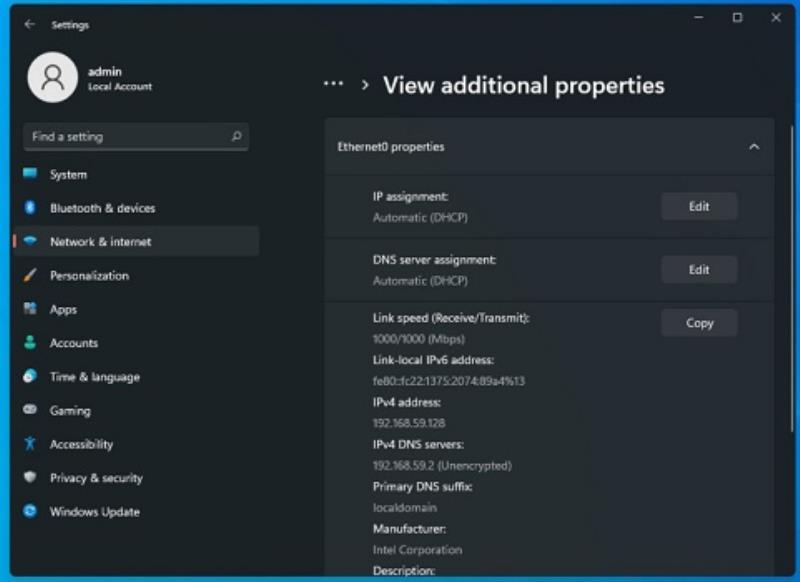Click the Privacy & security shield icon
Screen dimensions: 800x582
tap(30, 477)
